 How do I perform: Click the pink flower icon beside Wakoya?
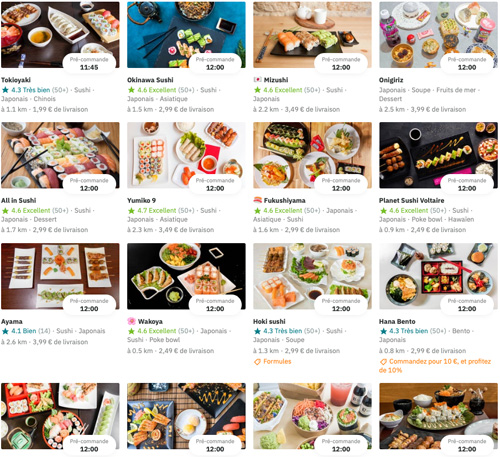coord(131,321)
